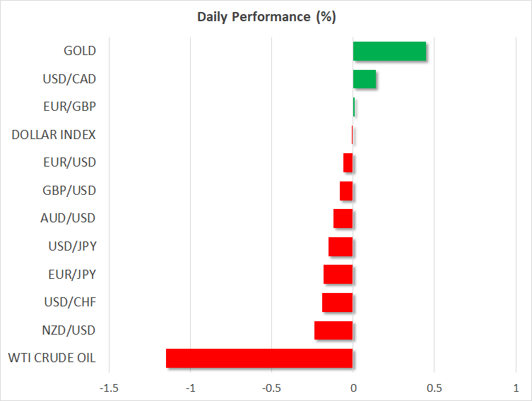This screenshot has width=532, height=401.
Task: Select the long red WTI Crude Oil bar
Action: pos(259,358)
